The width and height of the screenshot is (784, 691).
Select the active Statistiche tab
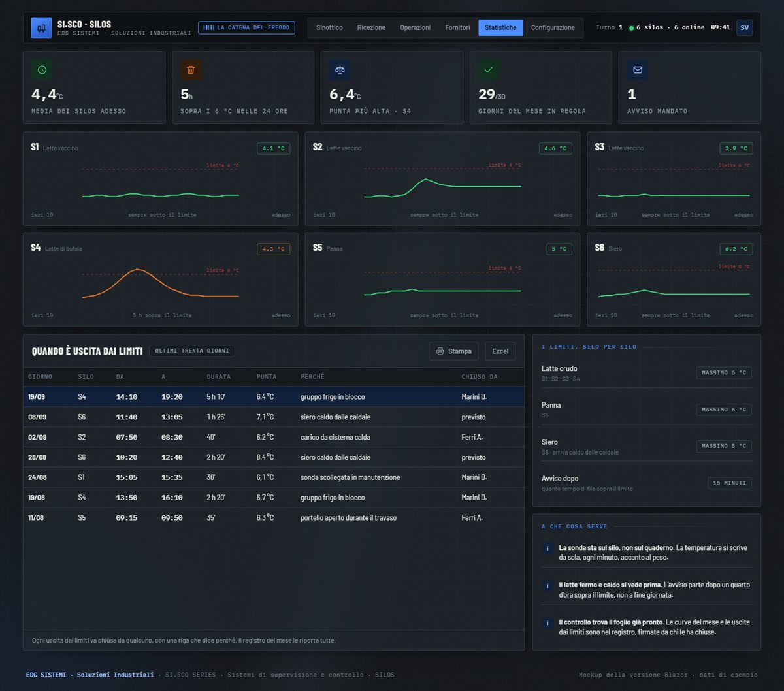[x=500, y=27]
